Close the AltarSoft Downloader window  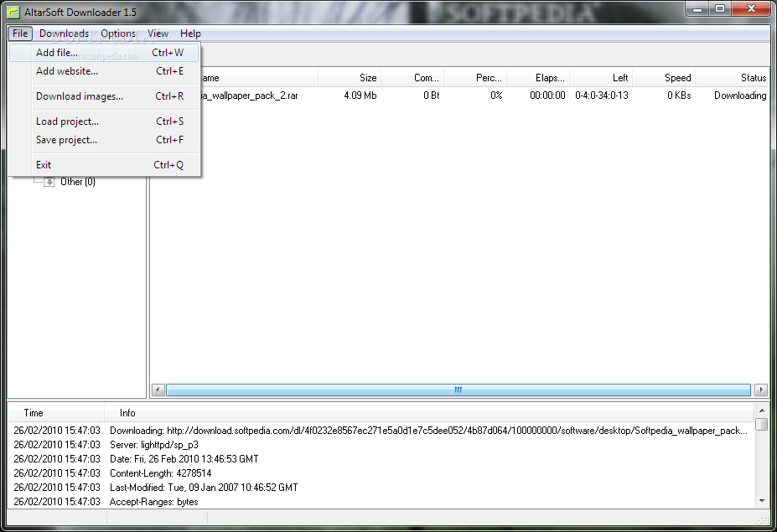[x=751, y=9]
